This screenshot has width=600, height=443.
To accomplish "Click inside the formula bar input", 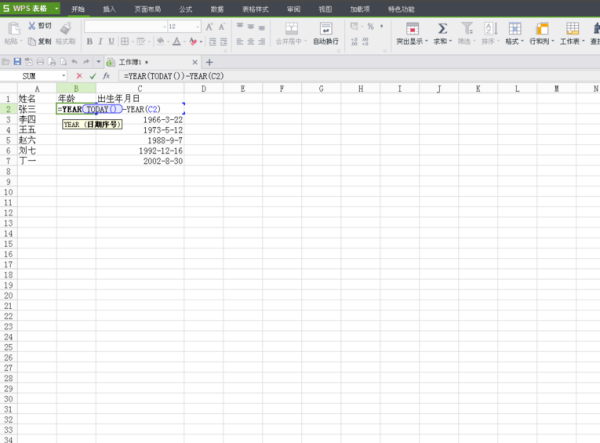I will 359,76.
